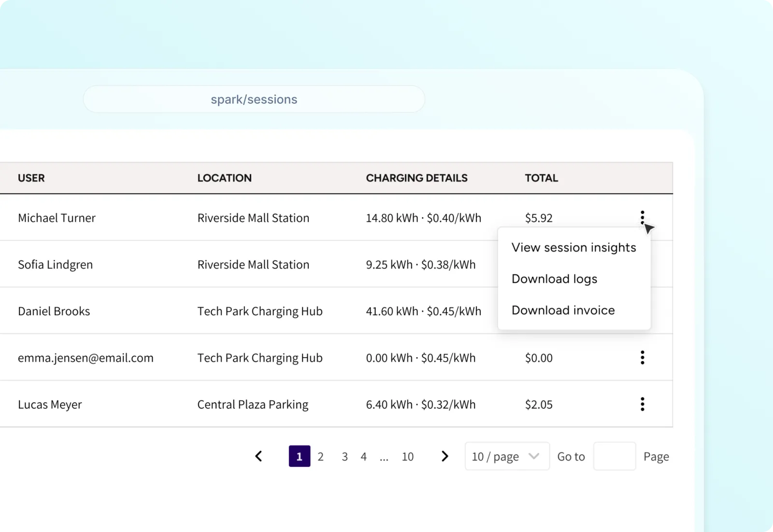Open three-dot menu for Lucas Meyer session
The image size is (773, 532).
coord(642,404)
